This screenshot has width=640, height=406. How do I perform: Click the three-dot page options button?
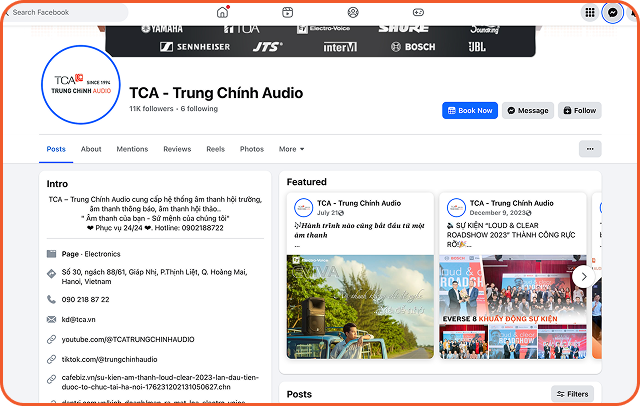point(590,149)
